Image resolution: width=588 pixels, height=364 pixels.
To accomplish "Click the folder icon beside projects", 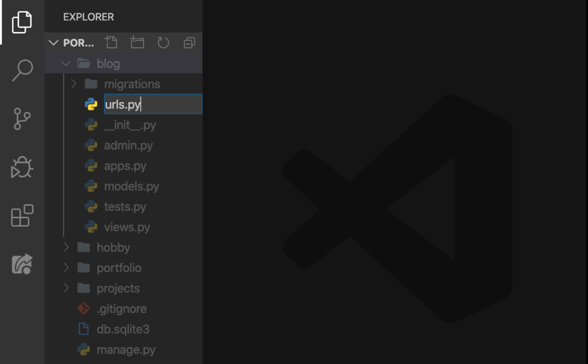I will (84, 288).
